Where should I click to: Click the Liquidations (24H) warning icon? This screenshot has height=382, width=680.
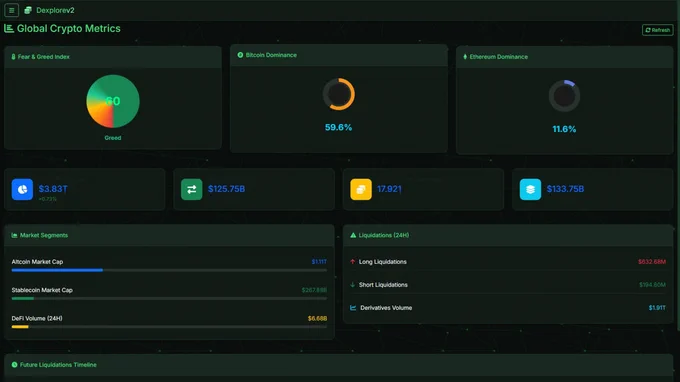pyautogui.click(x=353, y=235)
